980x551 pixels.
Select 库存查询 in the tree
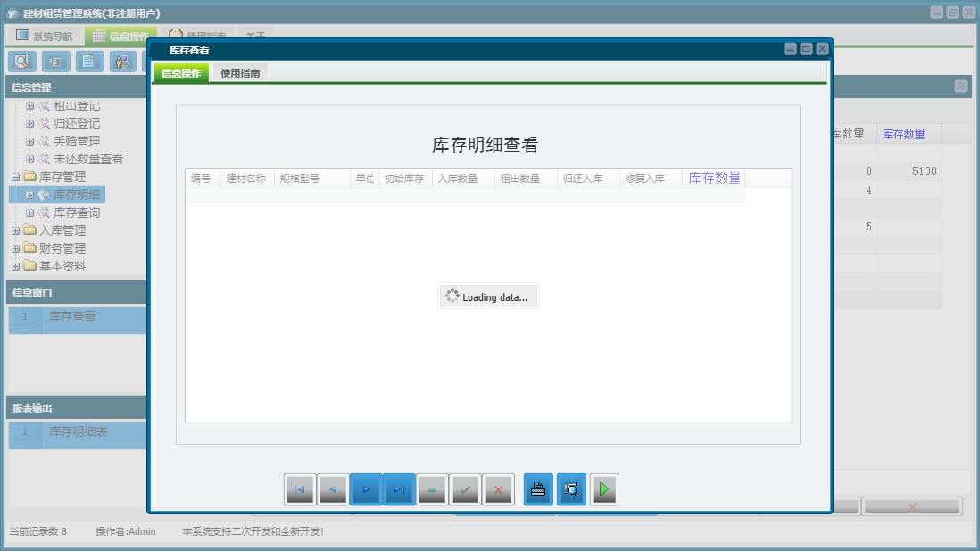click(76, 213)
